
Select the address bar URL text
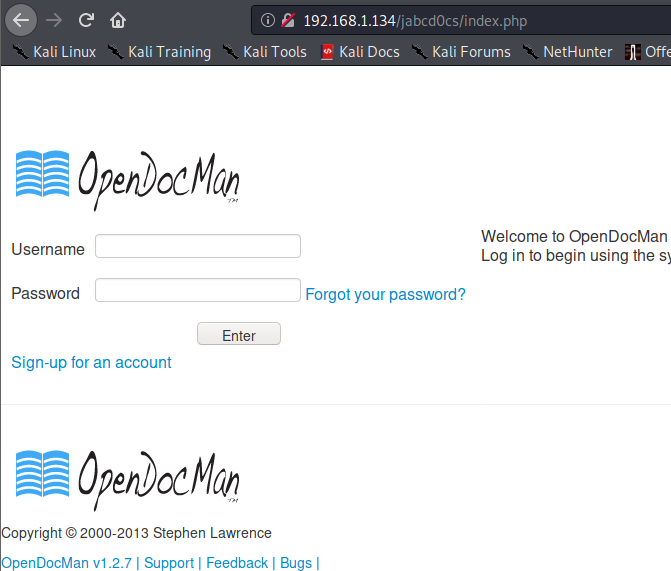pos(415,21)
